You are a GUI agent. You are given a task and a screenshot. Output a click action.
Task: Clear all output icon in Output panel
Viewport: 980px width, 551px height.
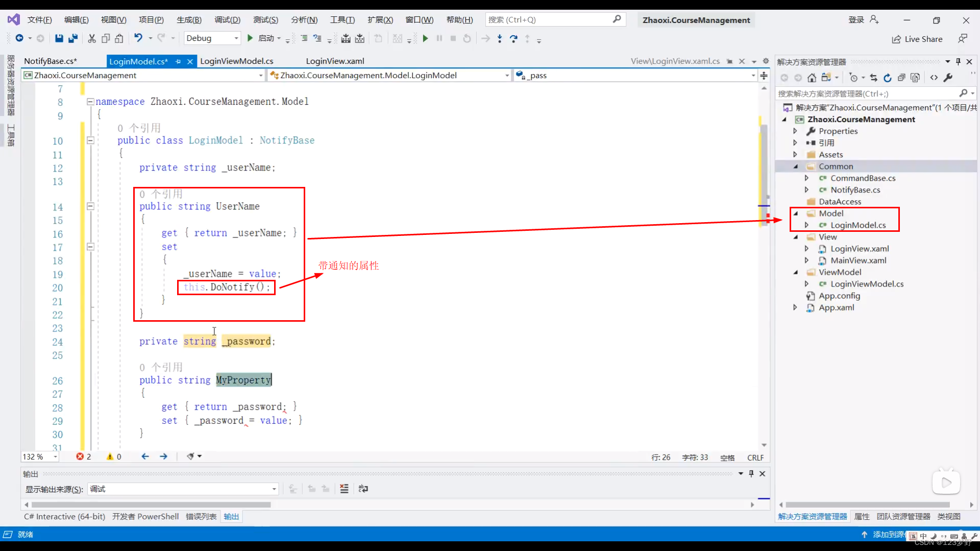click(x=345, y=489)
